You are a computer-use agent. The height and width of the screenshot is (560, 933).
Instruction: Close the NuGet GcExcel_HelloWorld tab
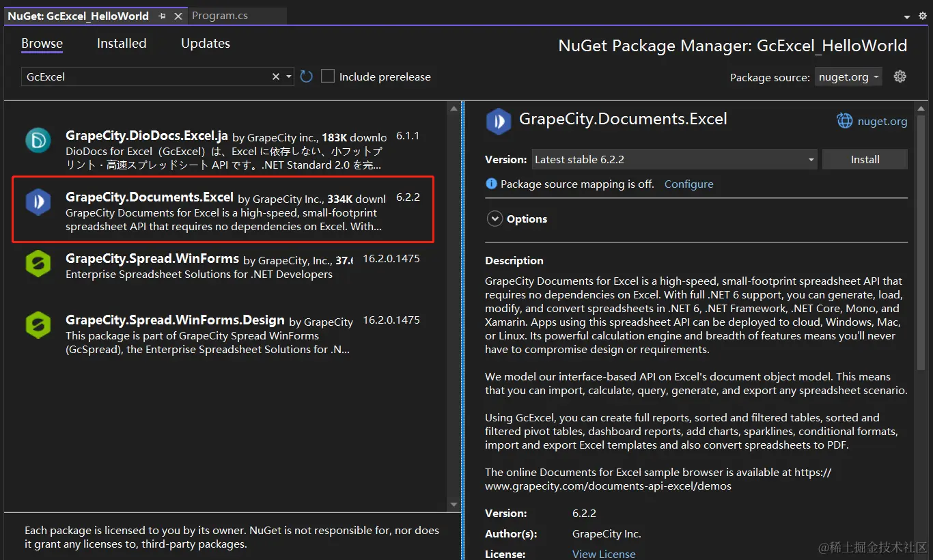178,16
